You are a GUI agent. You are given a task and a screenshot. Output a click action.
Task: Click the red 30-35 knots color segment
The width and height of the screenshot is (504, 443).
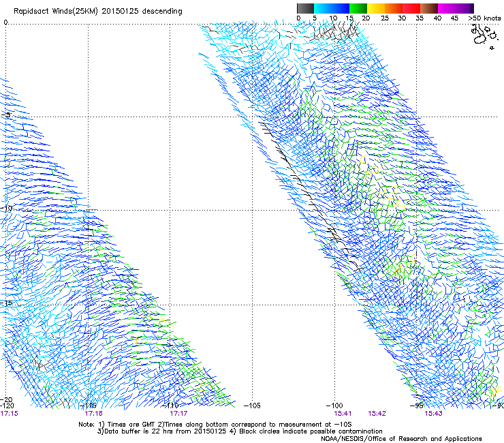click(411, 8)
